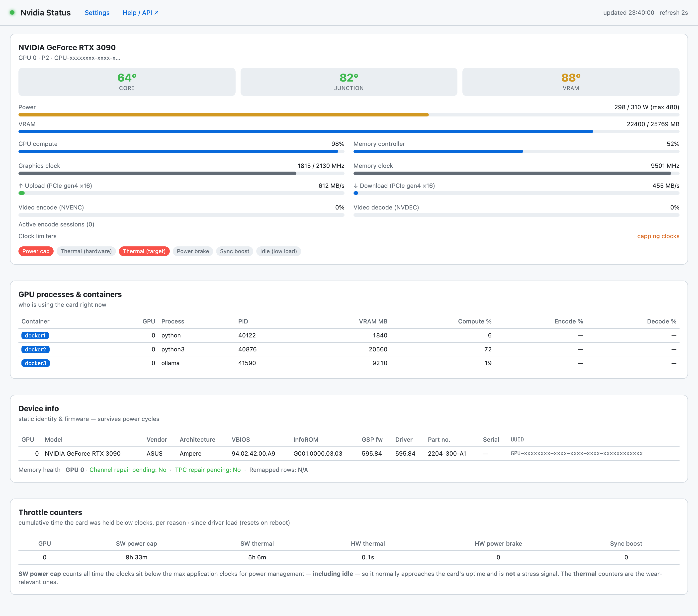Viewport: 698px width, 616px height.
Task: Click the capping clocks status text
Action: click(x=658, y=236)
